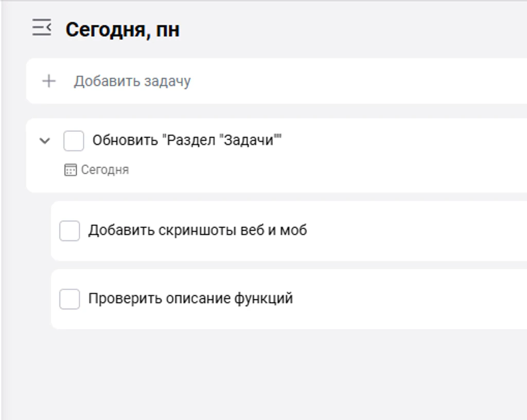
Task: Click the plus icon beside Добавить задачу
Action: 49,81
